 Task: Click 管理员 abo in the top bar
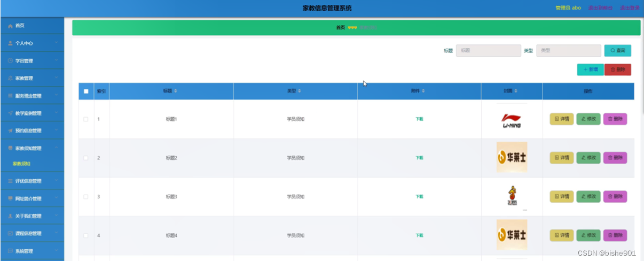click(x=568, y=8)
